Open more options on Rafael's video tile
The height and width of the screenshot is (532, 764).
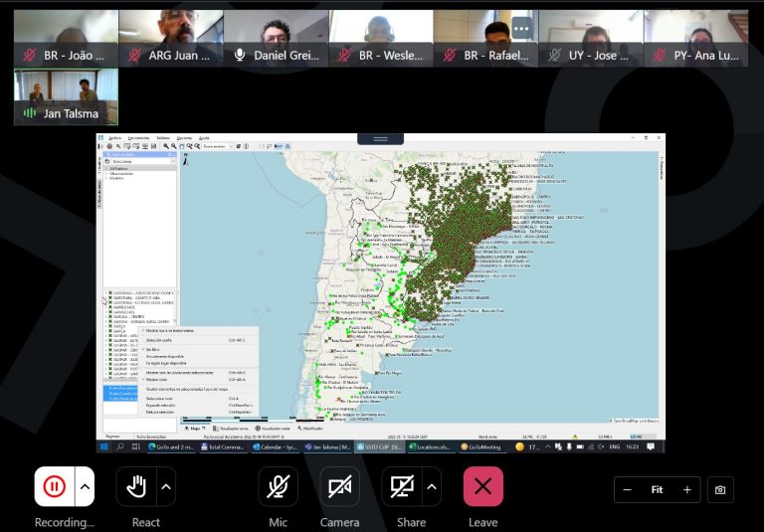[x=521, y=29]
